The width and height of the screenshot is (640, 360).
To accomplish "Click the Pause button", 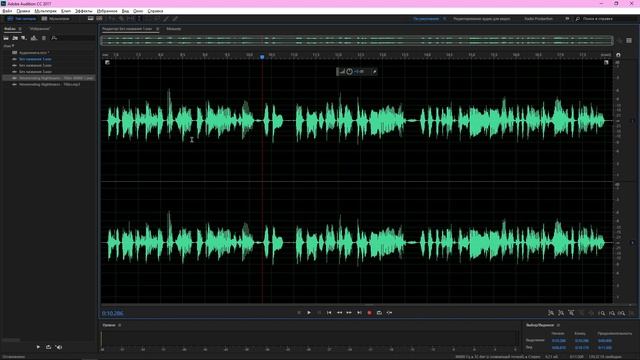I will coord(319,313).
